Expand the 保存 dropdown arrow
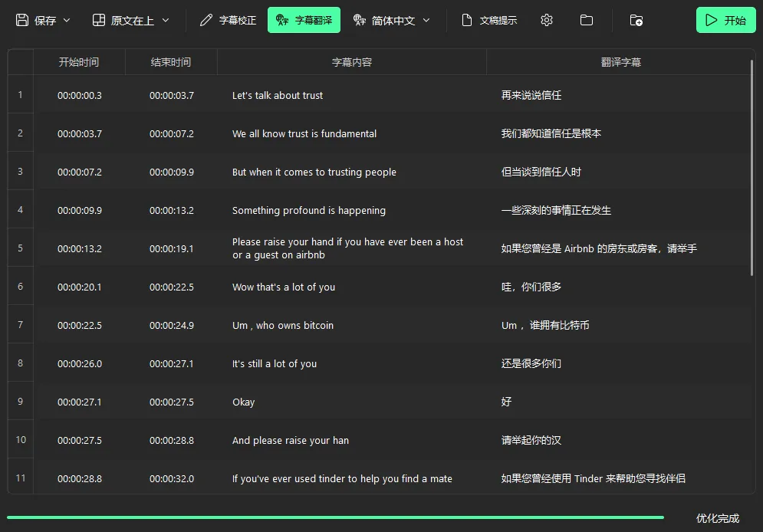This screenshot has width=763, height=532. [x=67, y=20]
